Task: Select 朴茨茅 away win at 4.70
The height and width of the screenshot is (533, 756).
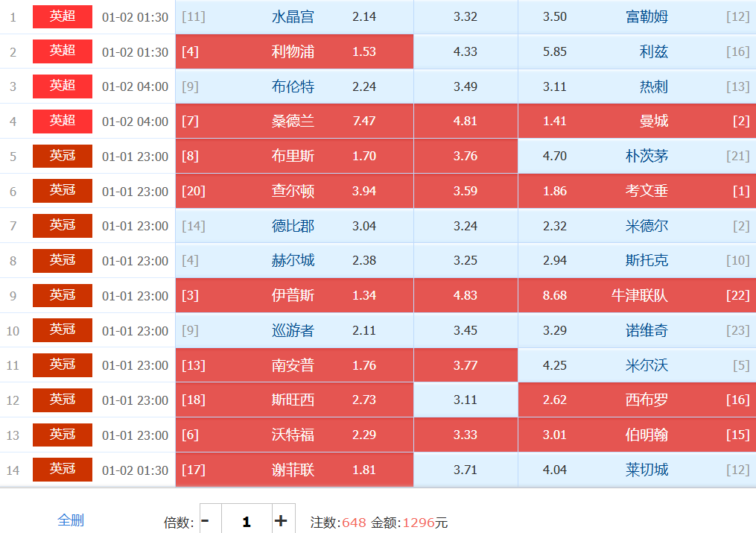Action: [x=637, y=156]
